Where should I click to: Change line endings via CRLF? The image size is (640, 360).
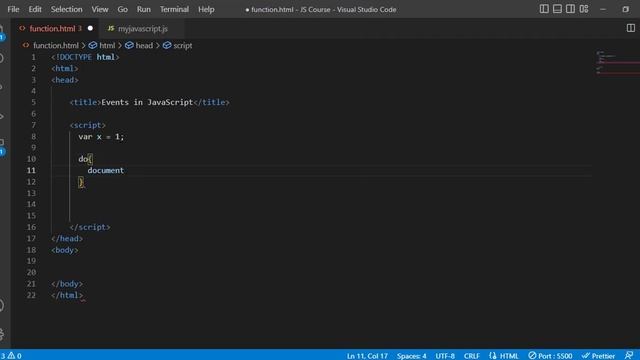[x=471, y=356]
